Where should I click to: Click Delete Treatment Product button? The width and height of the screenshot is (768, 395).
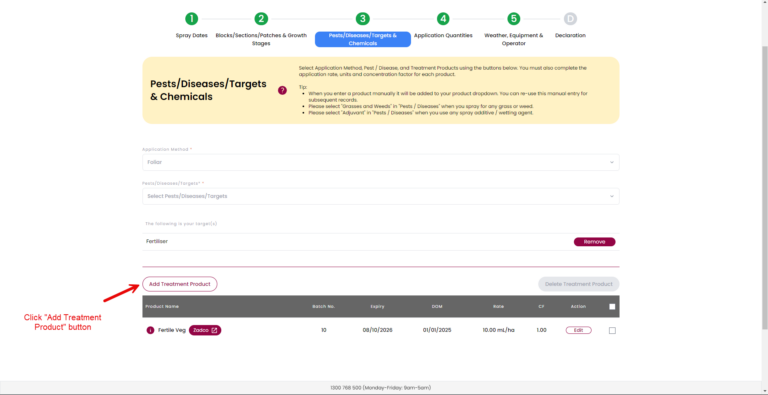click(578, 284)
